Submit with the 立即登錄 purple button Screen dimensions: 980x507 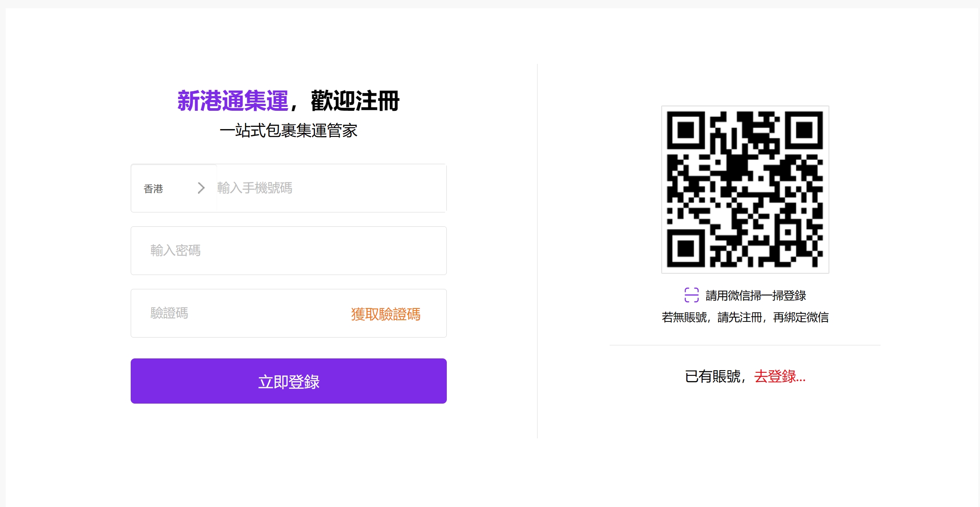pos(289,381)
